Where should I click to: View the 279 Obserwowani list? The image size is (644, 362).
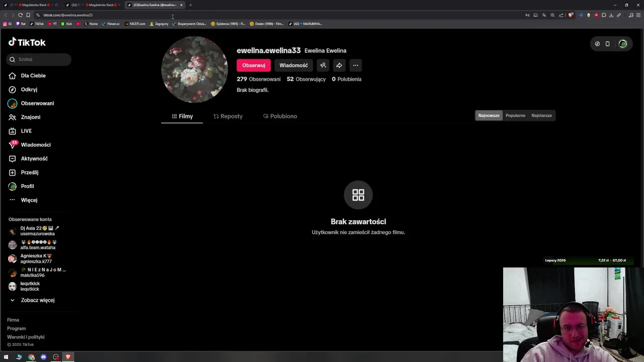pyautogui.click(x=259, y=79)
